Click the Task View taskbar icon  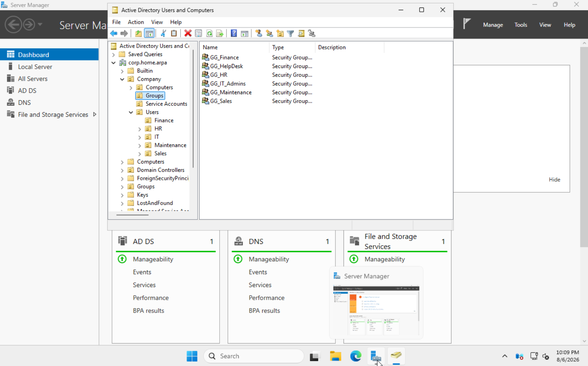pos(315,356)
